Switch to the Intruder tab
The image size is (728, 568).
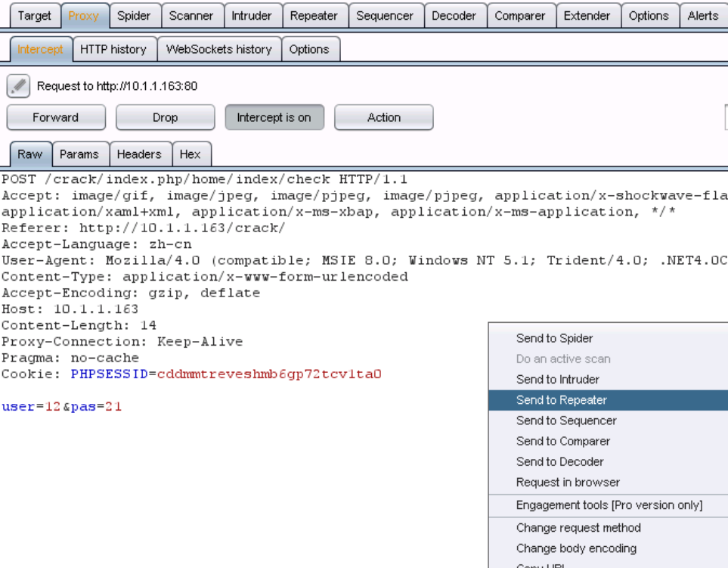[x=252, y=16]
